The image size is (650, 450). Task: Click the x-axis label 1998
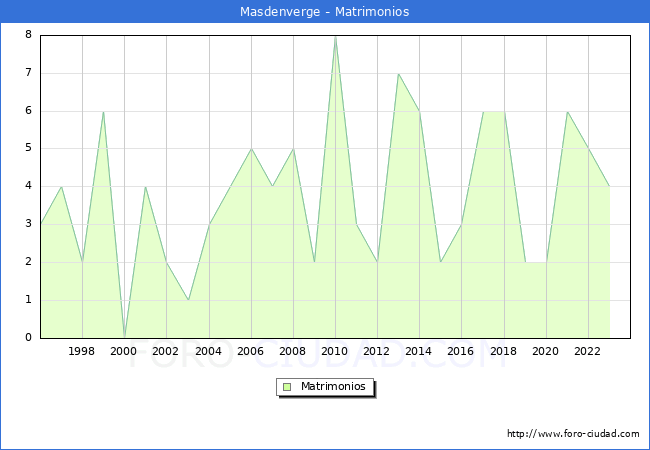pos(82,352)
